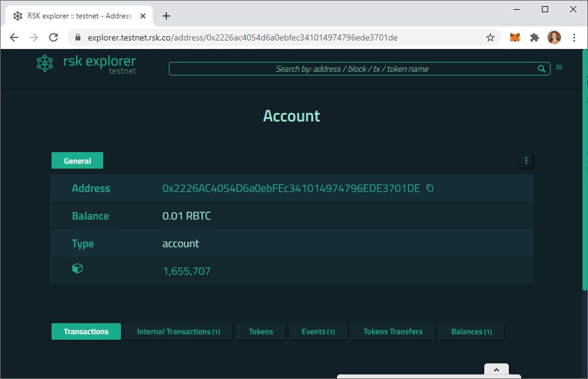Copy the address using the copy icon
This screenshot has height=379, width=588.
click(430, 188)
